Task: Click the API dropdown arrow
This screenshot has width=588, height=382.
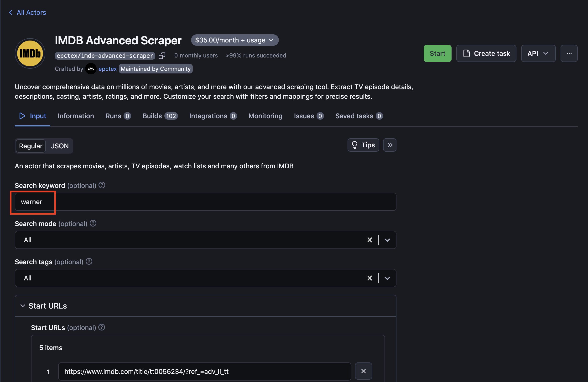Action: [546, 53]
